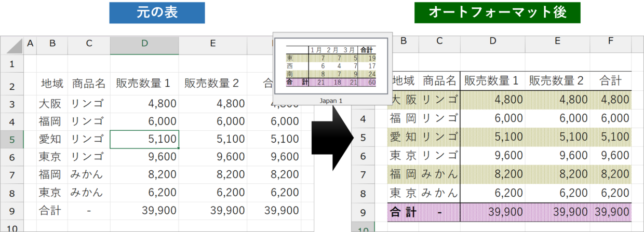This screenshot has height=232, width=644.
Task: Select row 5 header in the left sheet
Action: [12, 139]
